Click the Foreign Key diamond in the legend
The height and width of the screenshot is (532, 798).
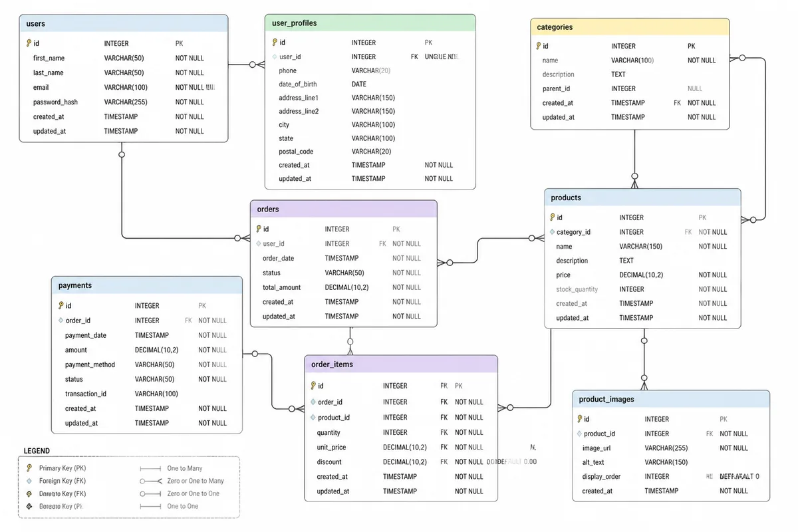(x=29, y=481)
